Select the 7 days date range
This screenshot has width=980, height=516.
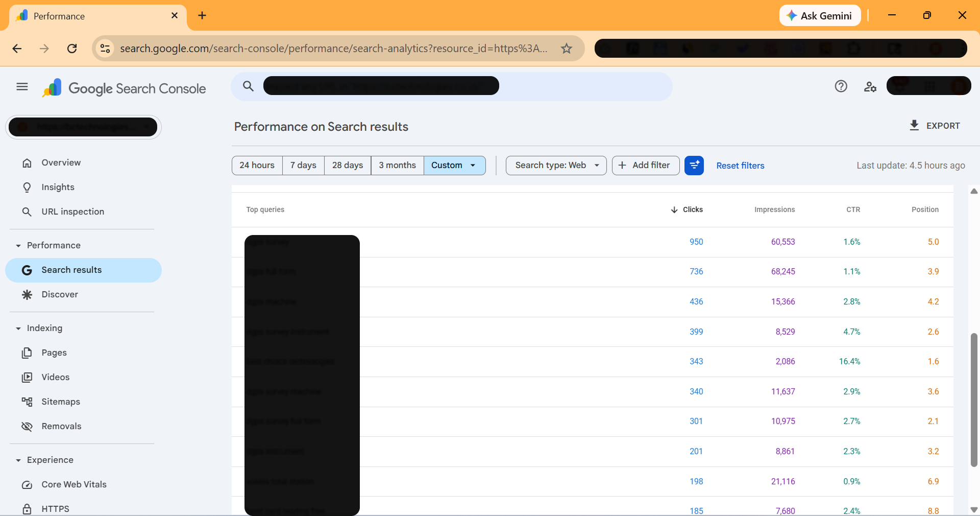(x=303, y=166)
